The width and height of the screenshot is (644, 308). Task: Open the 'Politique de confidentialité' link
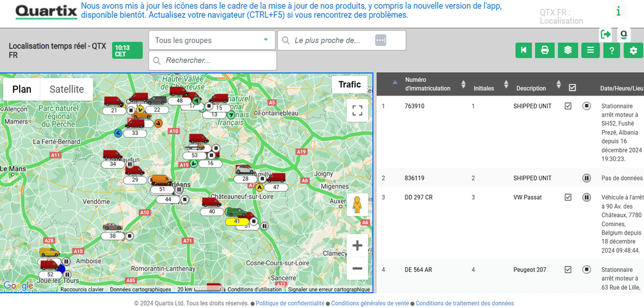pos(290,303)
